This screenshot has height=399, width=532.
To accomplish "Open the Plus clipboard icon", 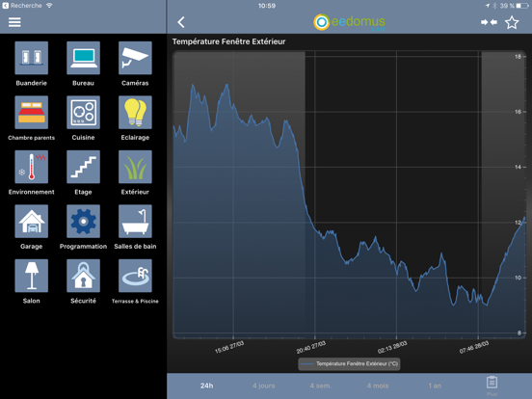I will 492,386.
